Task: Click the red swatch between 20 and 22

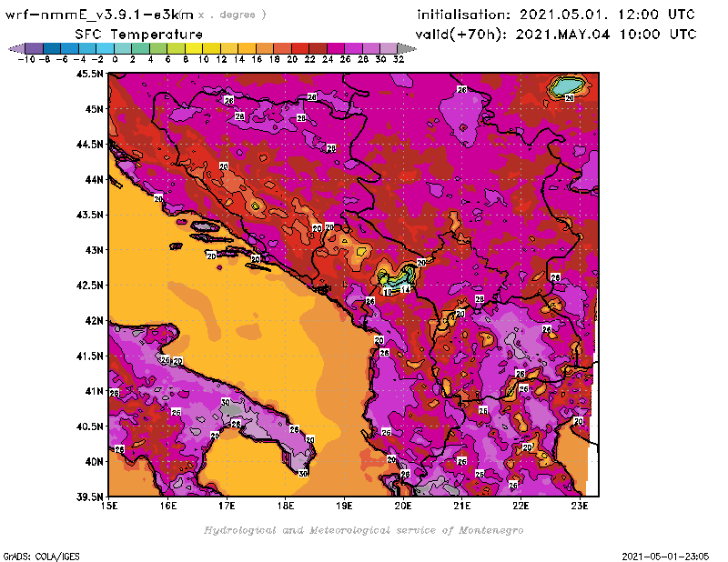Action: (300, 48)
